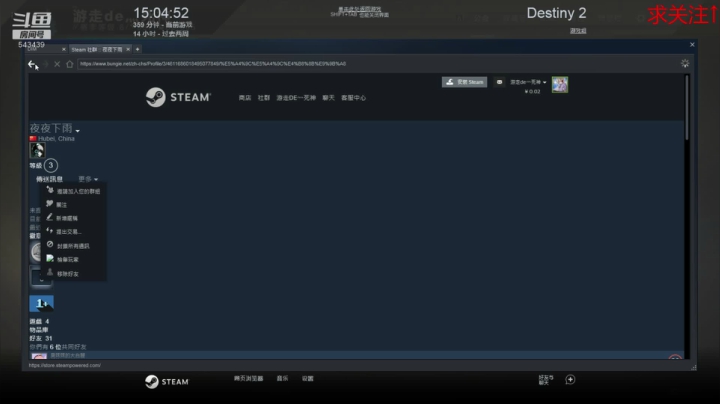Click the overlay Steam logo at bottom

click(x=167, y=382)
